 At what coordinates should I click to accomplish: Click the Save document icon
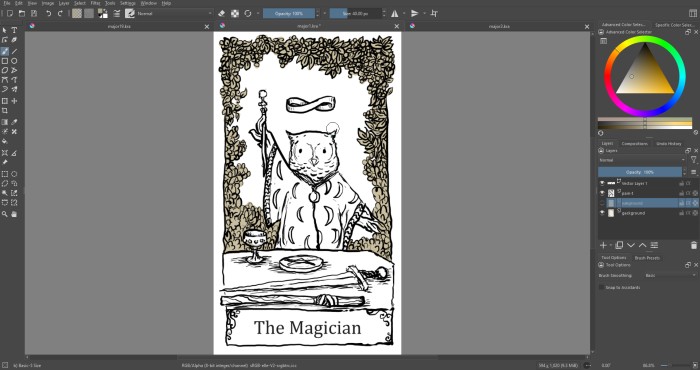(x=34, y=13)
